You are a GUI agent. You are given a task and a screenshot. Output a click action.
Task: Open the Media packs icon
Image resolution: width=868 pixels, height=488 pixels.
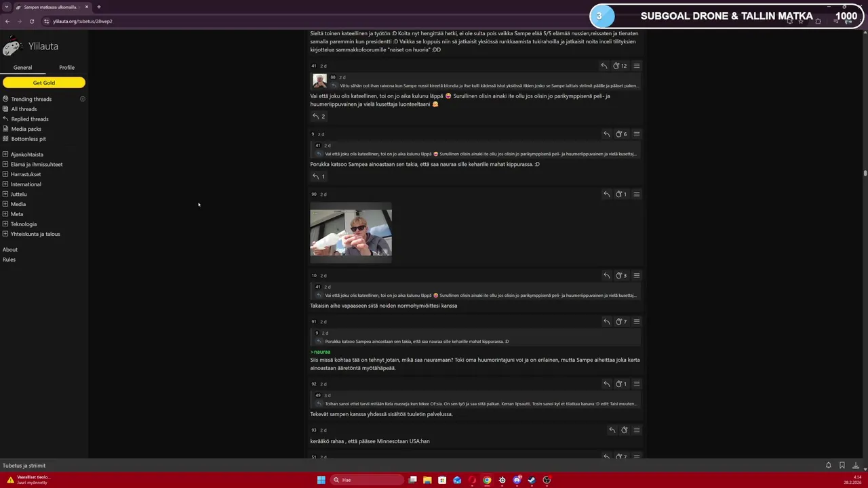tap(5, 129)
